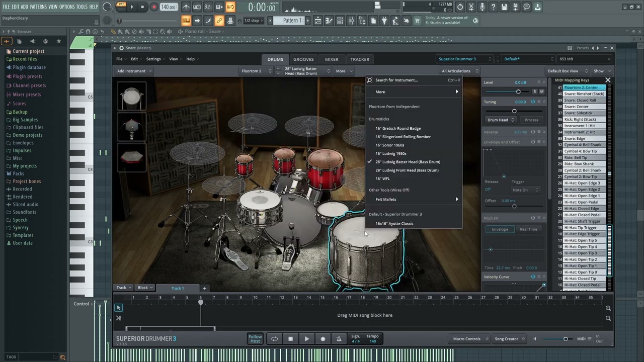644x362 pixels.
Task: Toggle Mute button in Level section
Action: click(542, 92)
